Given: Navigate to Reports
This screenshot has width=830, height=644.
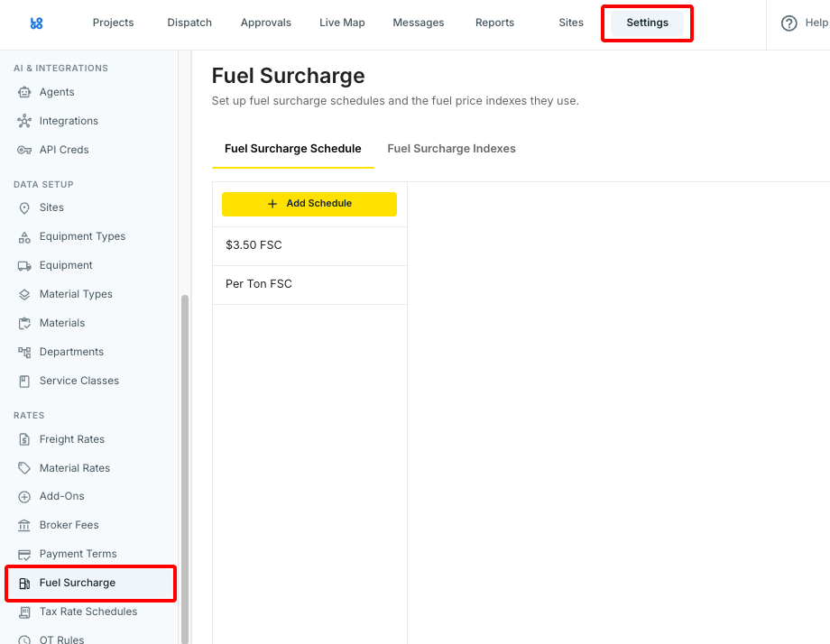Looking at the screenshot, I should [x=495, y=23].
